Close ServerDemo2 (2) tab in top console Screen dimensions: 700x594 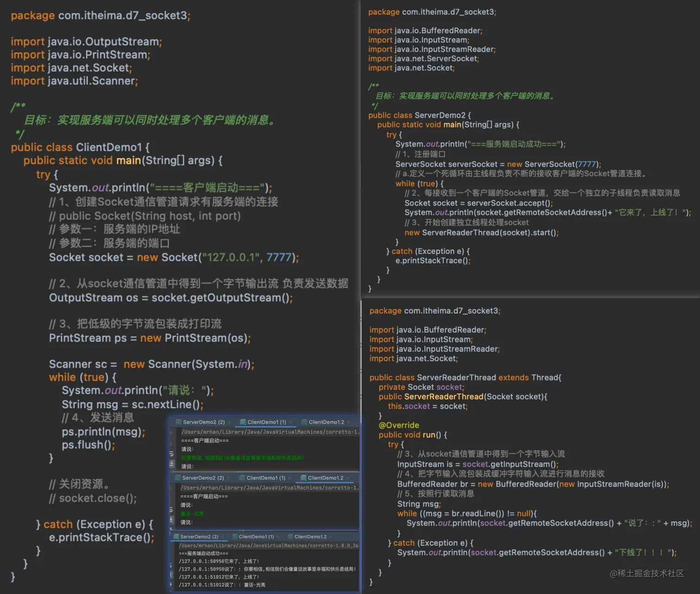pyautogui.click(x=230, y=423)
